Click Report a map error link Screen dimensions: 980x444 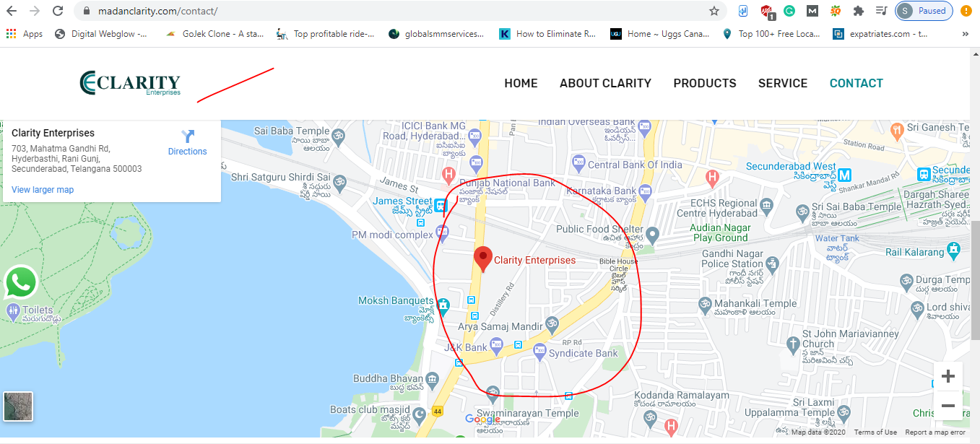pyautogui.click(x=935, y=432)
